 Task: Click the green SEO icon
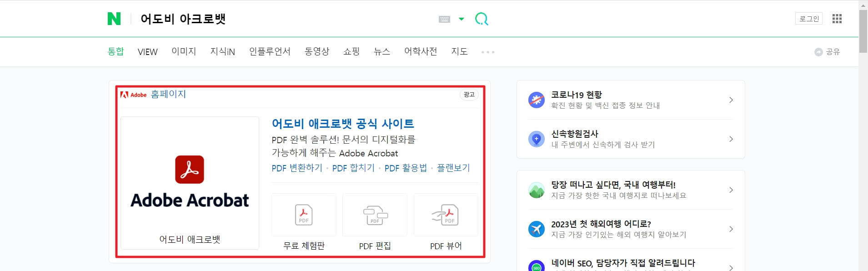point(537,266)
